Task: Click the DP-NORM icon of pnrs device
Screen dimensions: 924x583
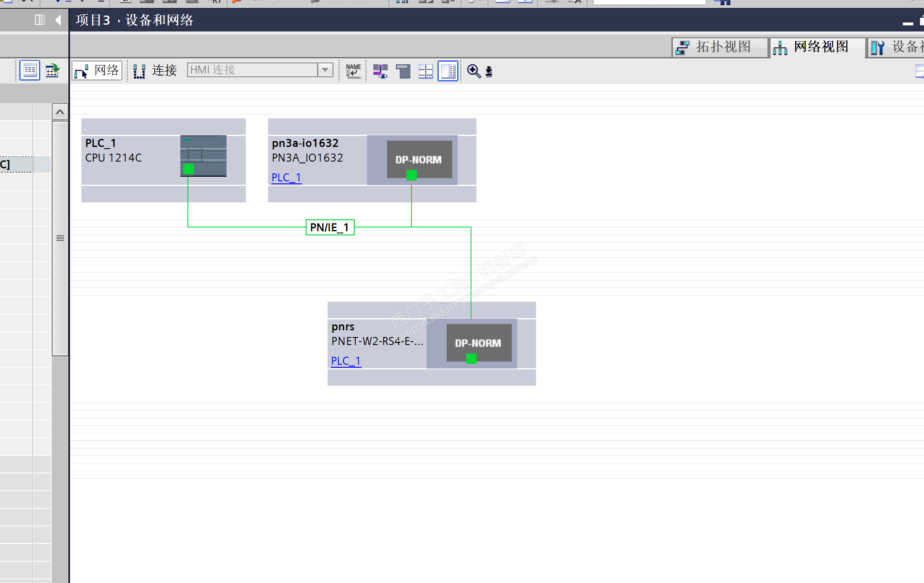Action: (x=479, y=343)
